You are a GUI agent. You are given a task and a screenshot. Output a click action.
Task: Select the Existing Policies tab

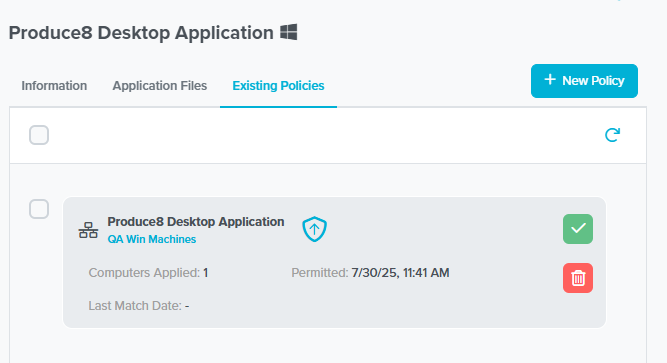(278, 86)
